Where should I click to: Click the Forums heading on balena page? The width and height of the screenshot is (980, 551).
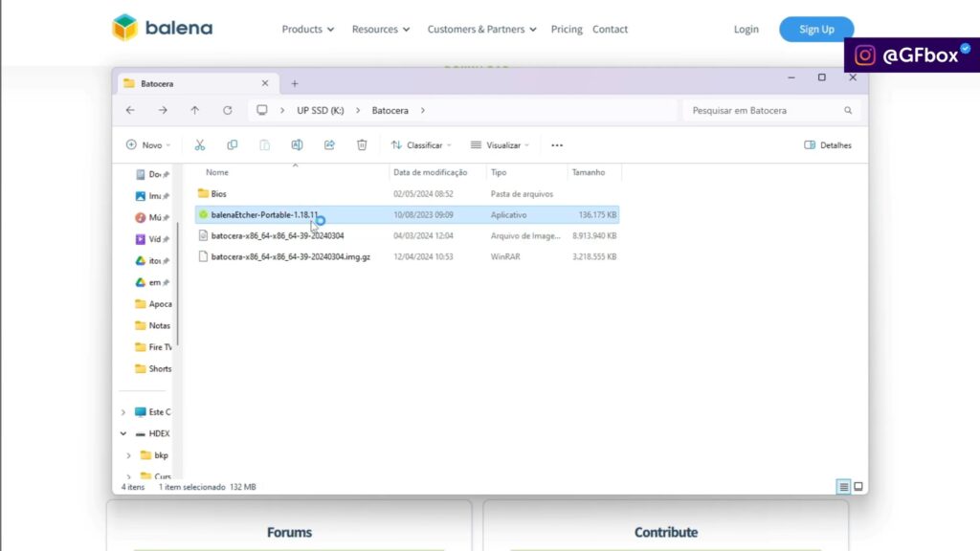pyautogui.click(x=289, y=532)
